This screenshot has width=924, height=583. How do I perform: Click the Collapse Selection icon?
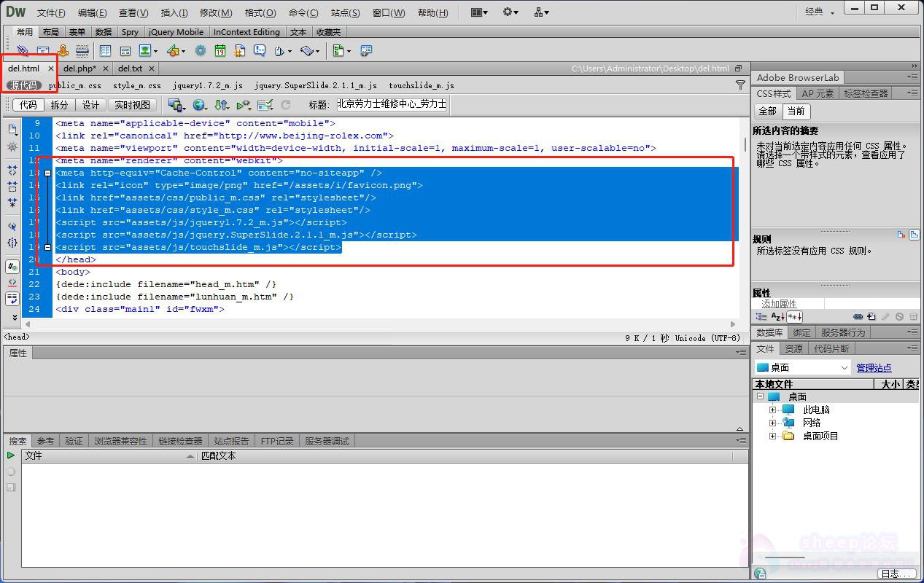click(x=12, y=186)
